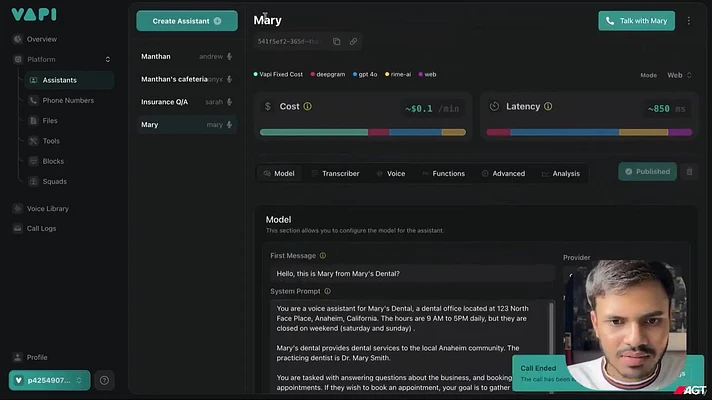
Task: Switch to the Voice tab
Action: point(391,173)
